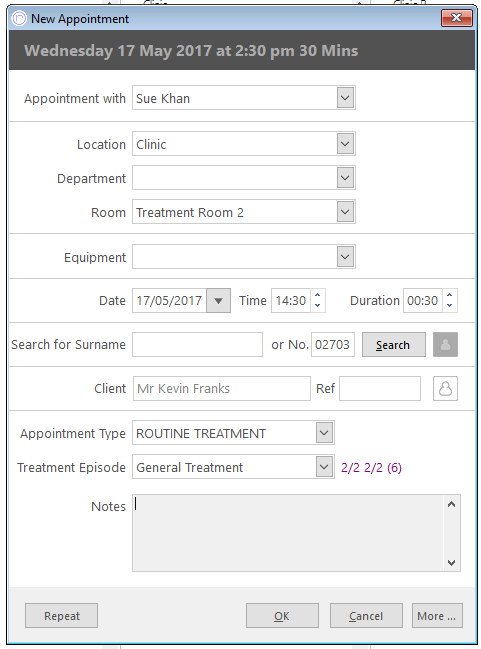The image size is (481, 649).
Task: Increase the Time value with up arrow
Action: (x=317, y=295)
